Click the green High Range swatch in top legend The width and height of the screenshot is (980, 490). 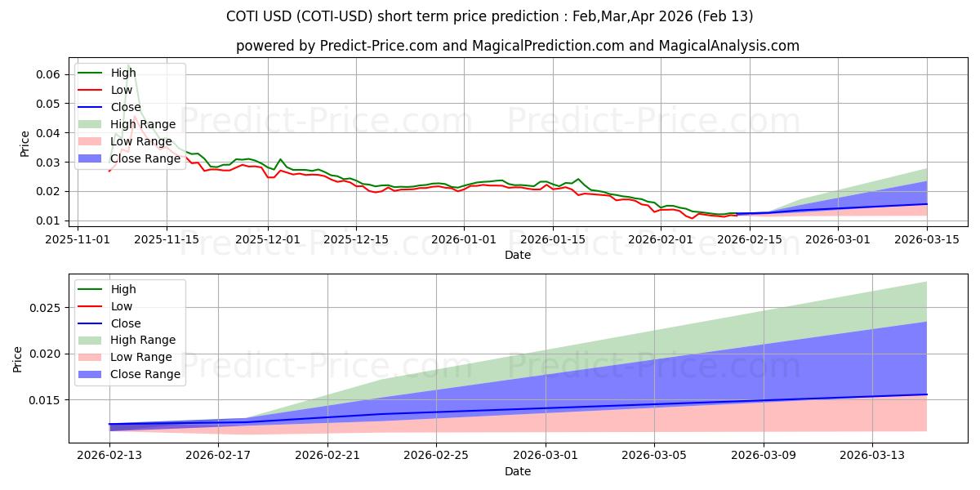coord(91,124)
